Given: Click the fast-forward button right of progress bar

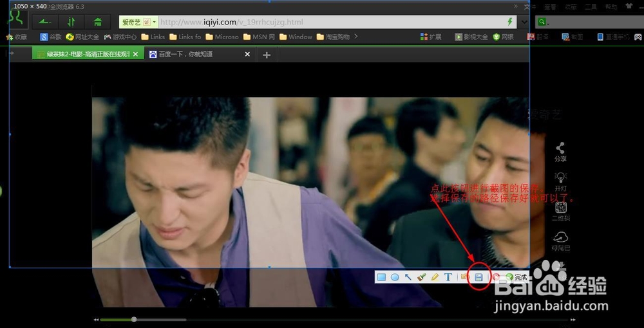Looking at the screenshot, I should pyautogui.click(x=573, y=320).
